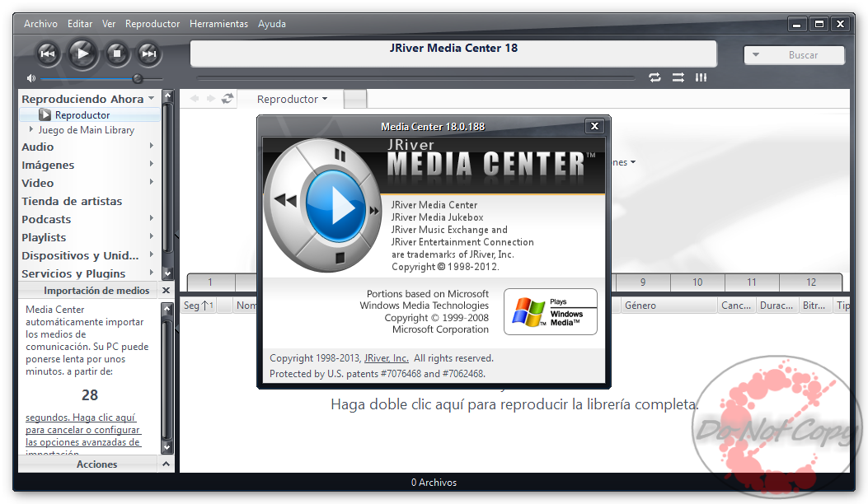Click the empty new tab button
868x504 pixels.
pos(354,99)
